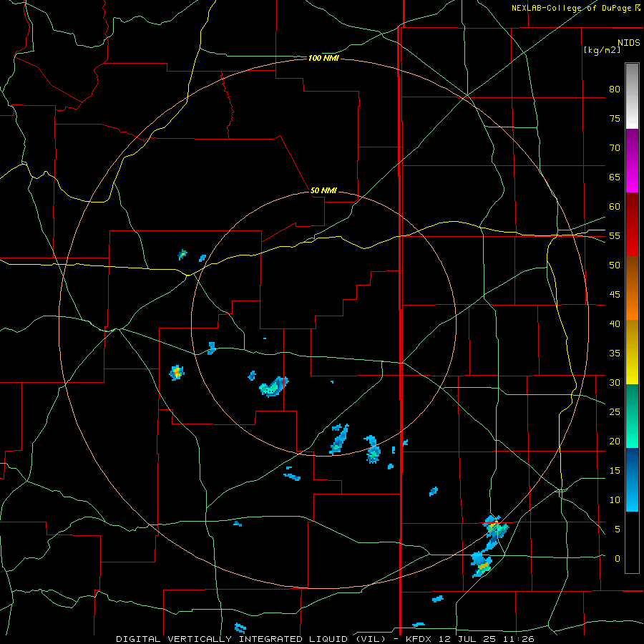Click the 35 value on the scale
644x644 pixels.
click(615, 353)
